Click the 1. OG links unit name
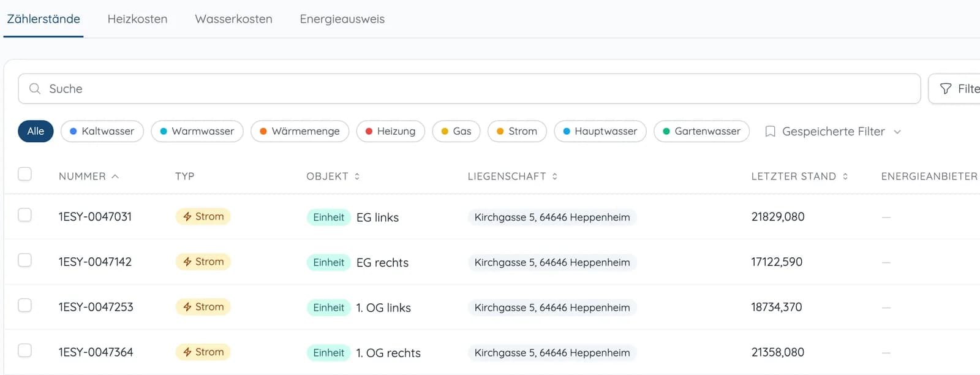 coord(383,308)
